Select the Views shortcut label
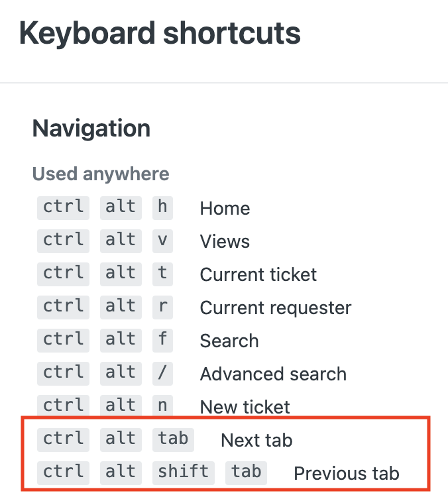 pos(225,241)
